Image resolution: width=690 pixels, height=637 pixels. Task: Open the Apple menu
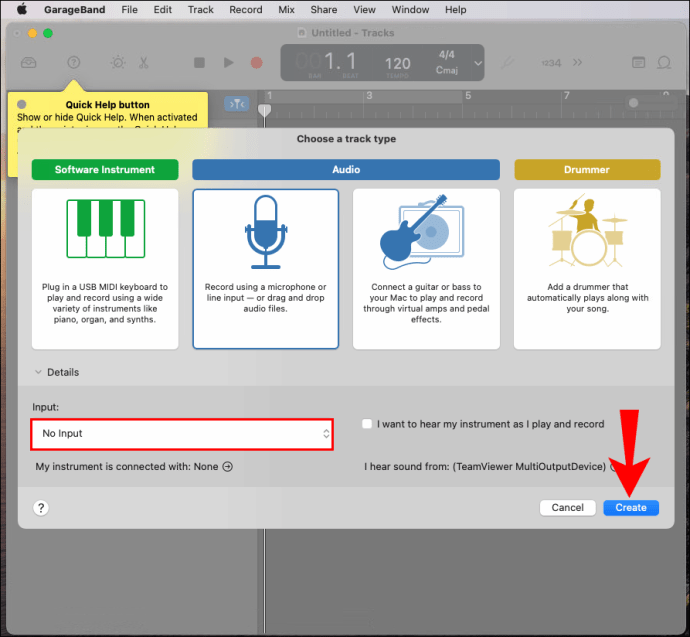[x=22, y=9]
